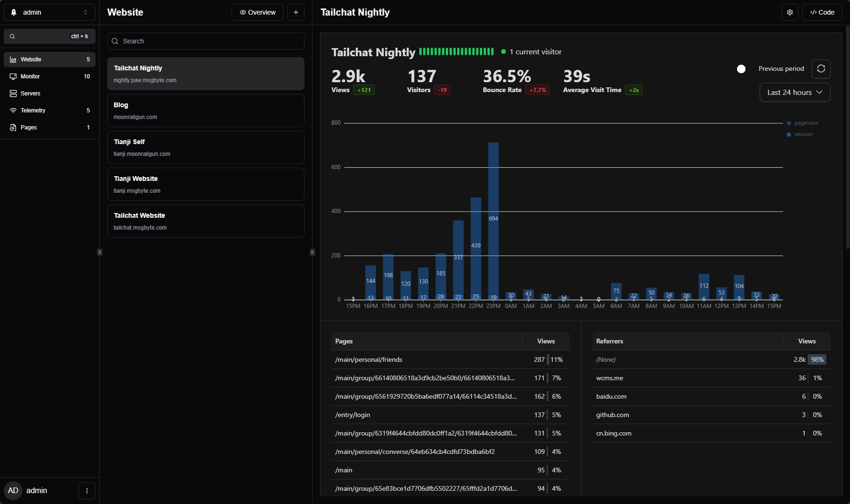Click the Overview button
The height and width of the screenshot is (504, 850).
click(257, 12)
